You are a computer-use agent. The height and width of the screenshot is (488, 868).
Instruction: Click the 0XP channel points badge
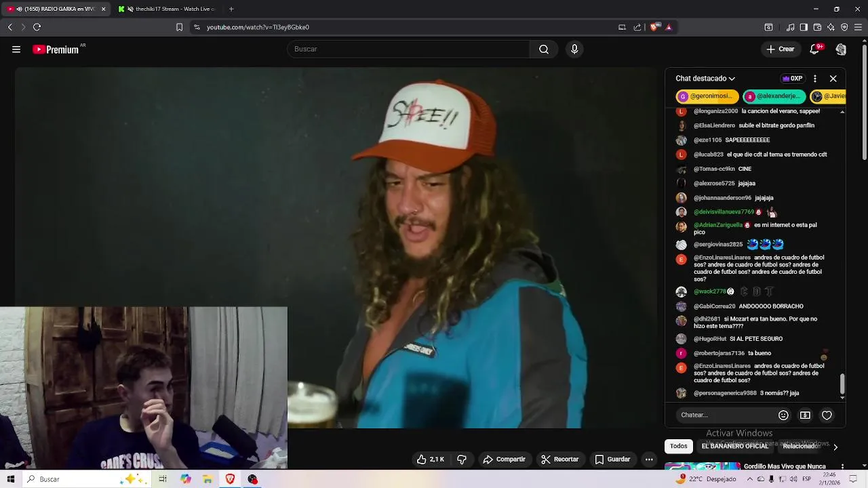click(x=793, y=79)
